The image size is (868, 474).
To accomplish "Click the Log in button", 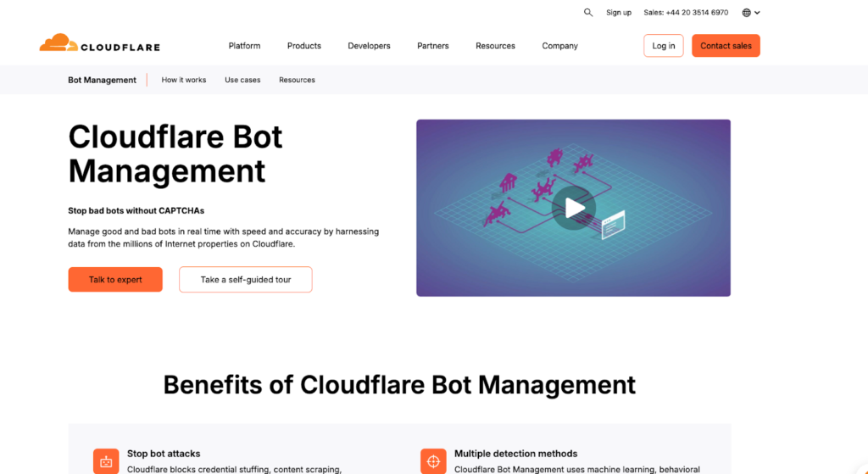I will pyautogui.click(x=664, y=46).
